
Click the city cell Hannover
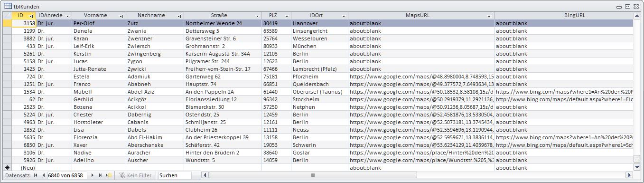point(319,23)
